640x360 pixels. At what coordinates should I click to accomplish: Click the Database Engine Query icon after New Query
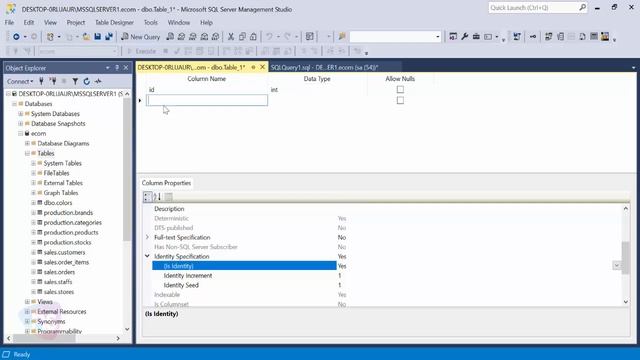pyautogui.click(x=170, y=37)
